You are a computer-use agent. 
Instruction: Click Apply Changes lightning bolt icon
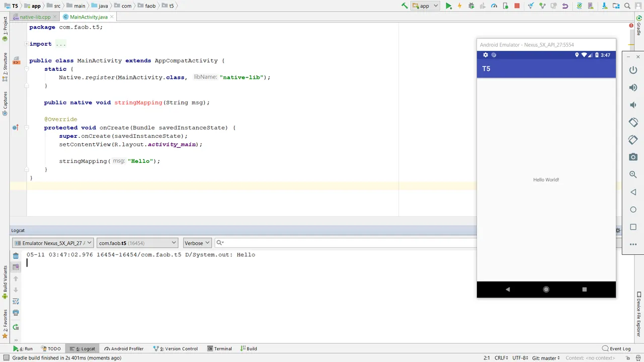(x=459, y=6)
